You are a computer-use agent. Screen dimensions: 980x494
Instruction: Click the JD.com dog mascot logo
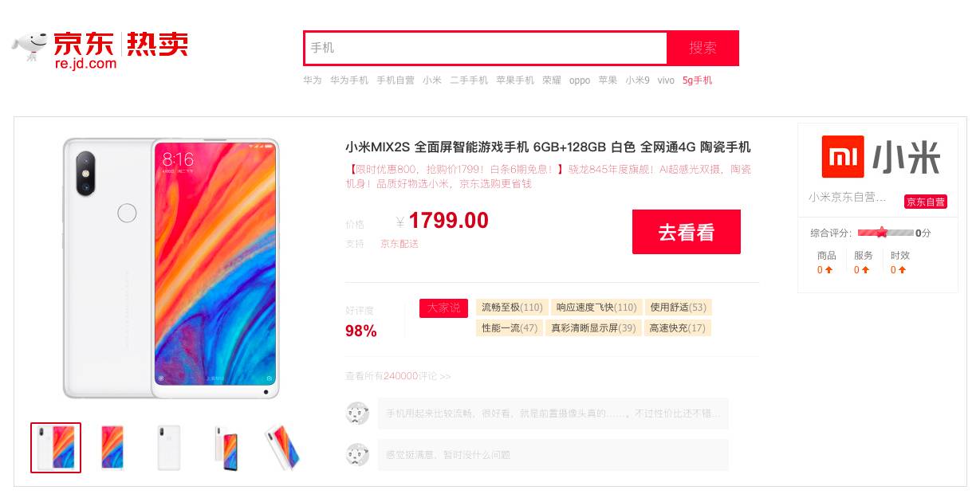click(x=30, y=48)
